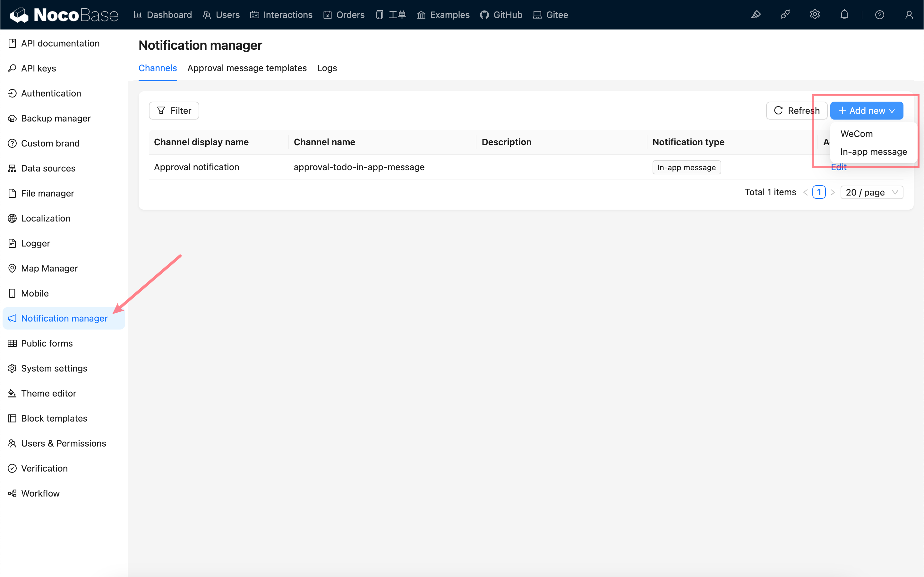Choose In-app message from dropdown menu
Screen dimensions: 924x577
pos(873,152)
